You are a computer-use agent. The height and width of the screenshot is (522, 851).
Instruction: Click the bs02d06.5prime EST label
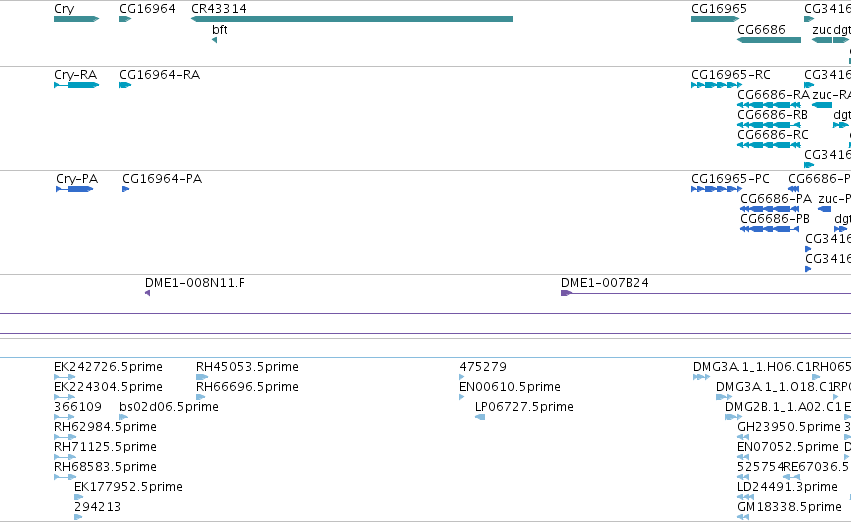[169, 407]
